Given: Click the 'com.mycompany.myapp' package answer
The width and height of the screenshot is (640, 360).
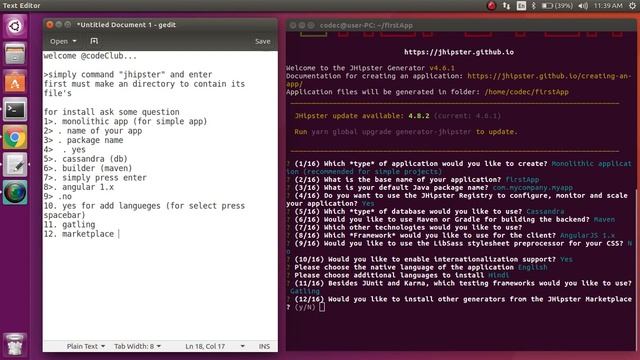Looking at the screenshot, I should pyautogui.click(x=533, y=188).
